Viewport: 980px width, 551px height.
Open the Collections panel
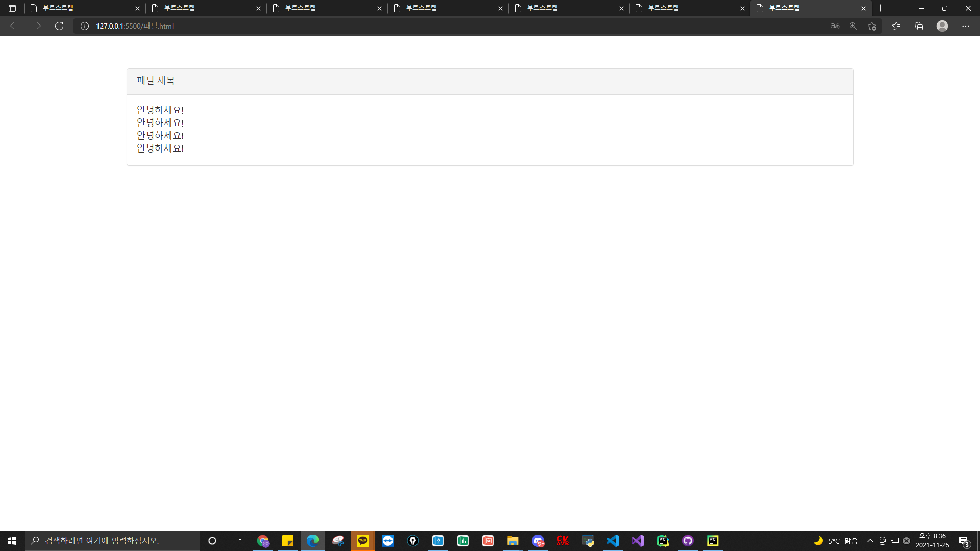click(x=919, y=26)
